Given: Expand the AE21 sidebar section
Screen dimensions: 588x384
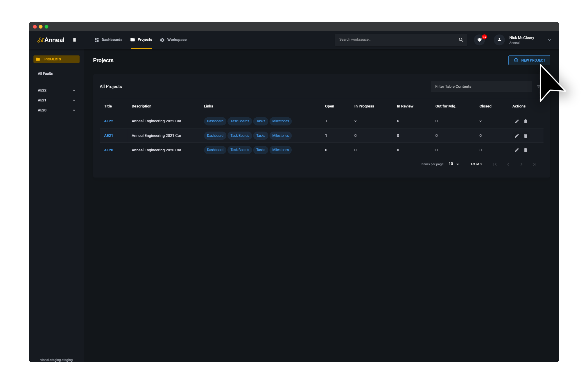Looking at the screenshot, I should click(x=74, y=100).
